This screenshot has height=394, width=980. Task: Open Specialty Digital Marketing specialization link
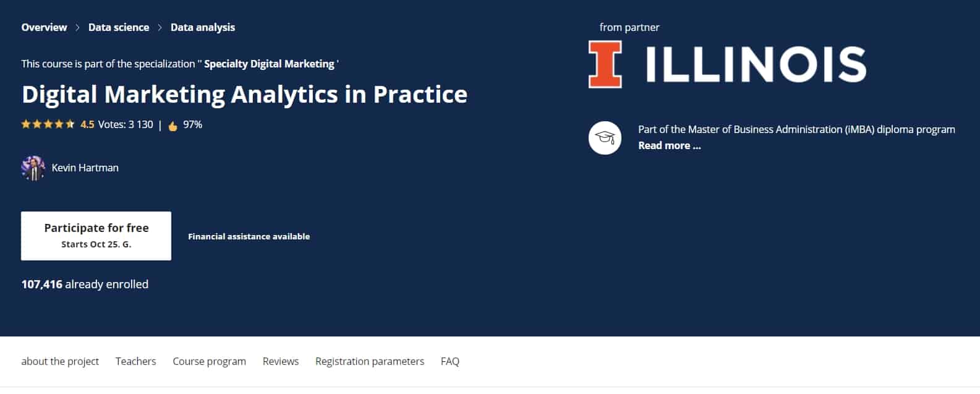pyautogui.click(x=269, y=64)
